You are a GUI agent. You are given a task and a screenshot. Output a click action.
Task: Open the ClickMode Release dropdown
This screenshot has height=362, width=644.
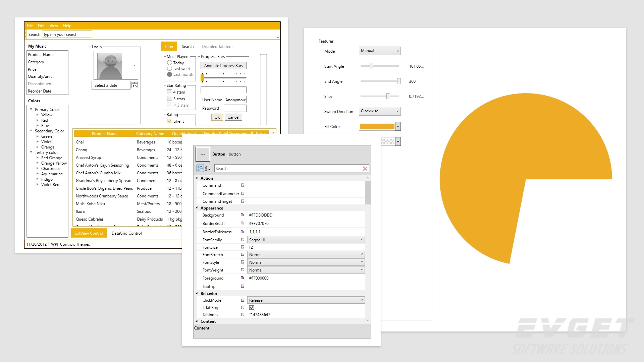coord(306,300)
